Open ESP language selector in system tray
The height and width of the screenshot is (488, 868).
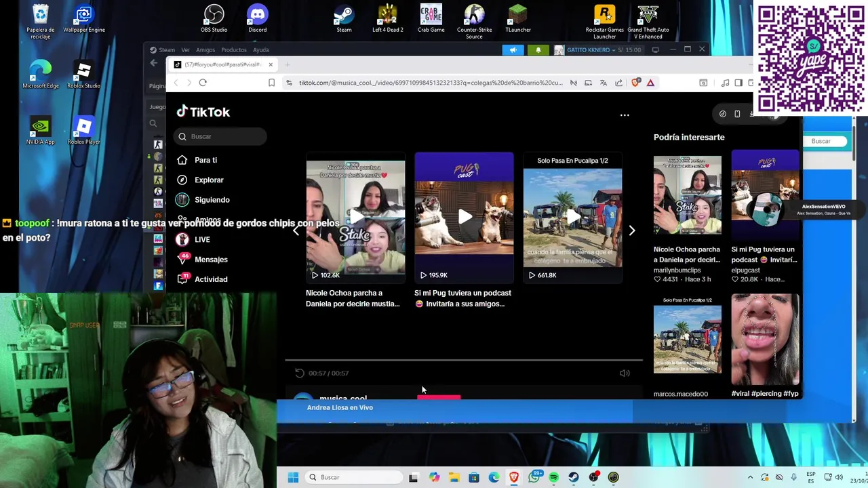(x=811, y=477)
